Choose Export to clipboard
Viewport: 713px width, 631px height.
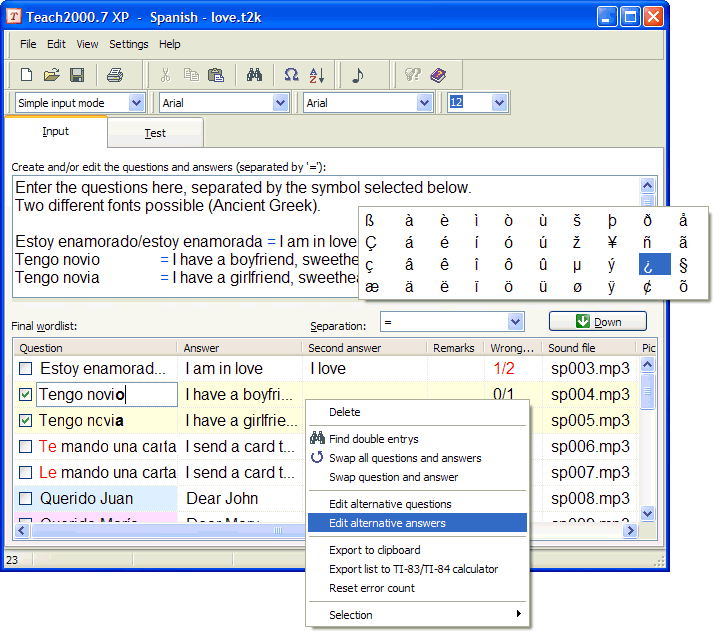(x=417, y=550)
